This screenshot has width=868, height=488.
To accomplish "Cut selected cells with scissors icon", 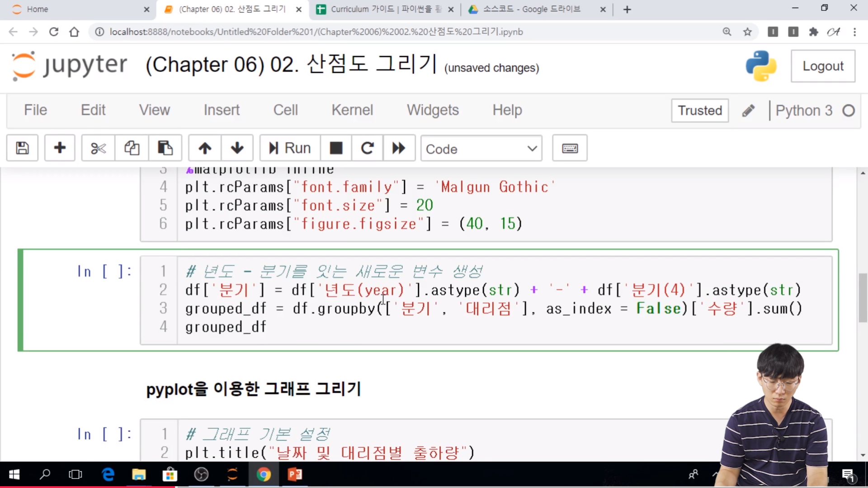I will pyautogui.click(x=98, y=148).
